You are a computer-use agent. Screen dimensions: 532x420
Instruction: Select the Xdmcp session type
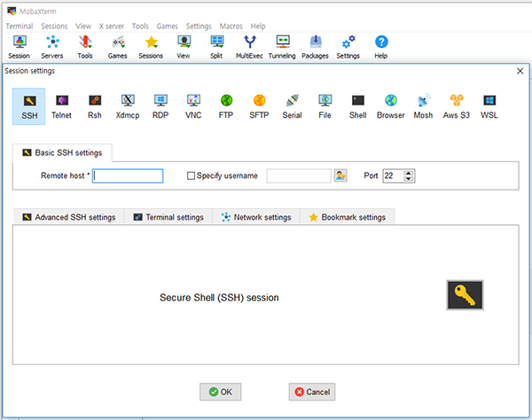[x=128, y=106]
